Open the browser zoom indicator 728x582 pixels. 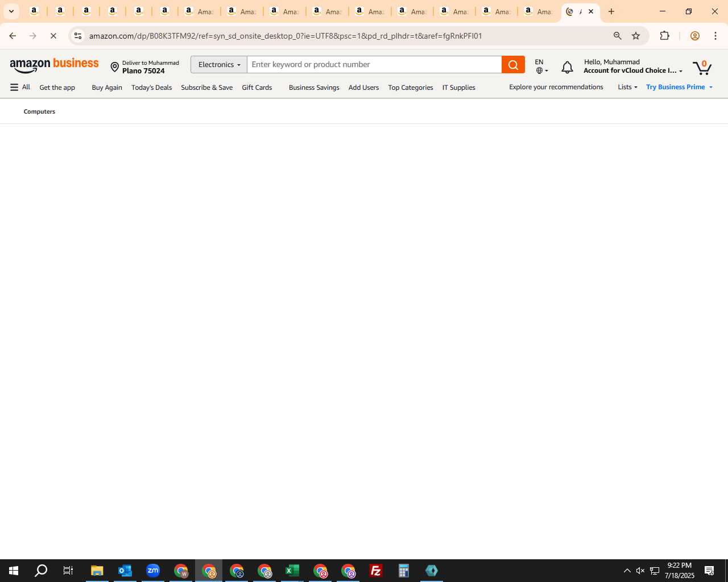click(617, 36)
